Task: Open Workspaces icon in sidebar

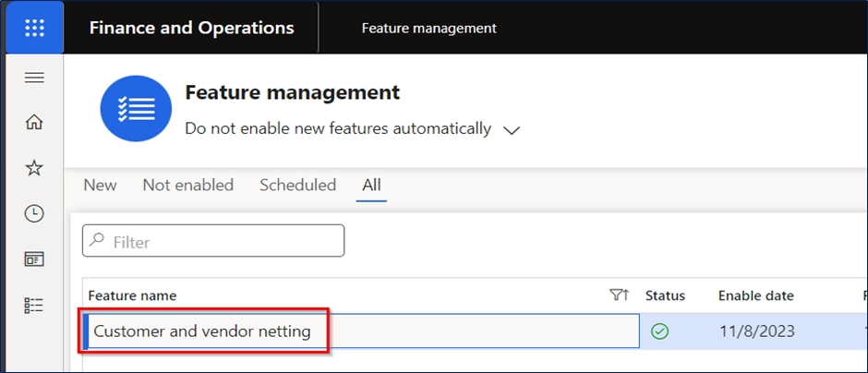Action: pos(35,259)
